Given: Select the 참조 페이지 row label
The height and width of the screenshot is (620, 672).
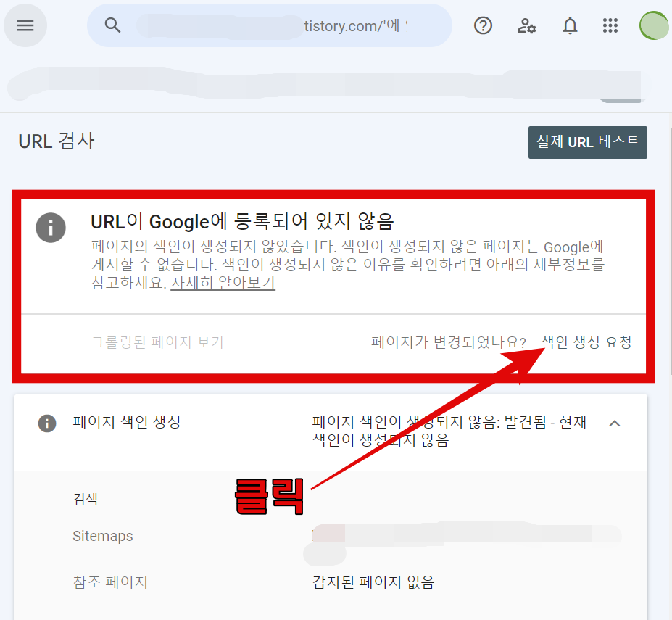Looking at the screenshot, I should point(110,582).
